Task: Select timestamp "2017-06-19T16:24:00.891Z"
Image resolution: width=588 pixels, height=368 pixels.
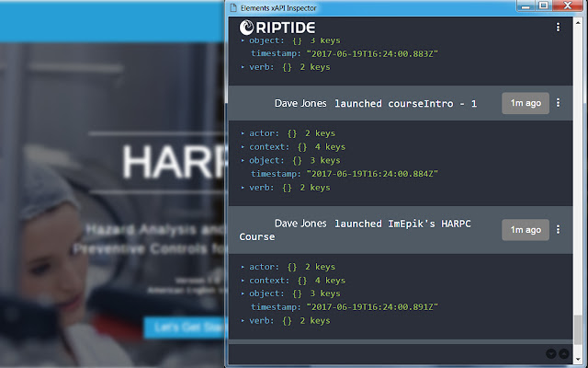Action: [372, 306]
